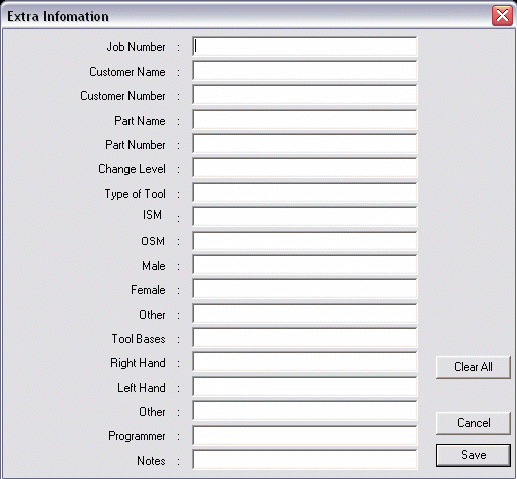Focus the Right Hand text box

[x=305, y=362]
